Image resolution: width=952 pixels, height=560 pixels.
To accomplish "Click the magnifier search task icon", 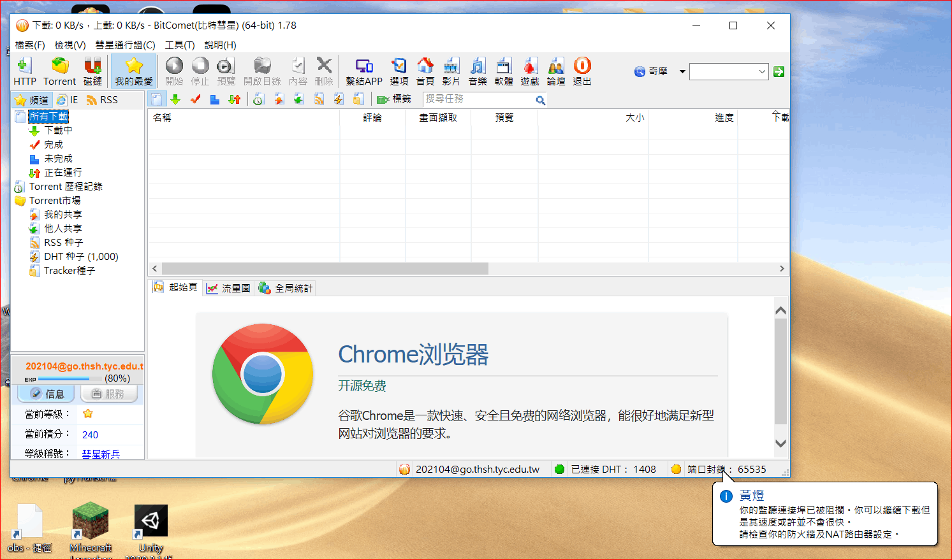I will point(540,100).
